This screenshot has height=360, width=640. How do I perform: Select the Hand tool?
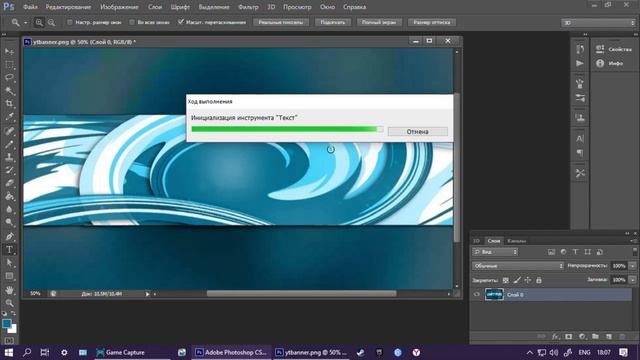coord(9,290)
